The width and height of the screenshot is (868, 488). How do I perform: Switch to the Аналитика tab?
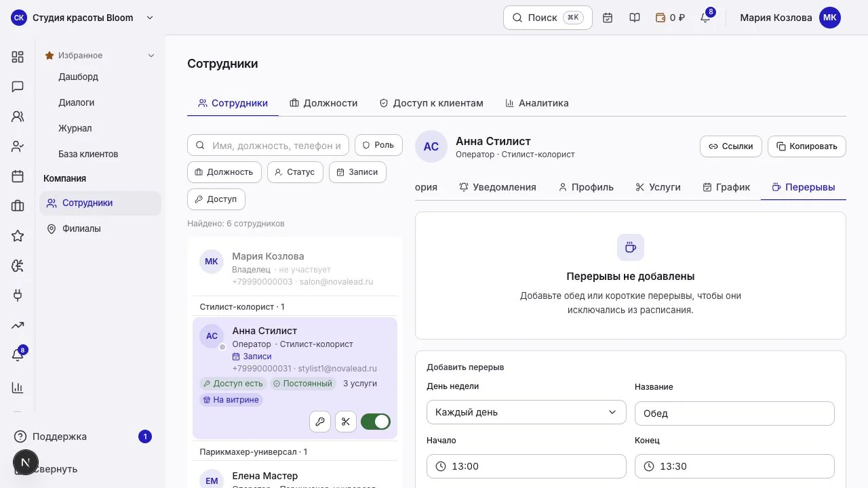pos(536,103)
